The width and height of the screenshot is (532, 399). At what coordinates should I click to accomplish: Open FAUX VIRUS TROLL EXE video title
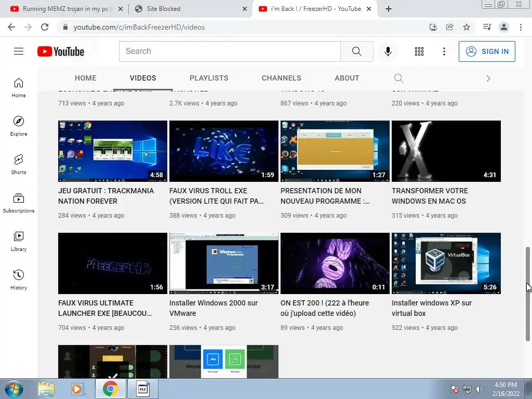click(x=217, y=196)
